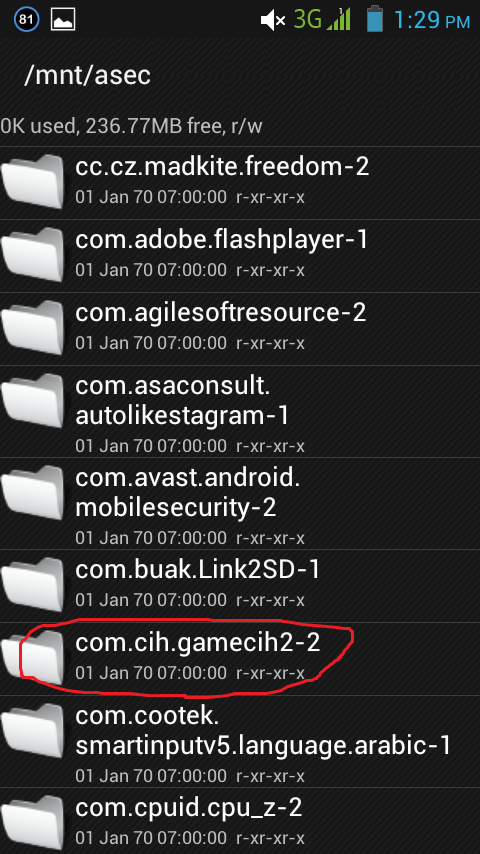Screen dimensions: 480x854
Task: Tap the avast mobilesecurity-2 folder icon
Action: pos(33,492)
